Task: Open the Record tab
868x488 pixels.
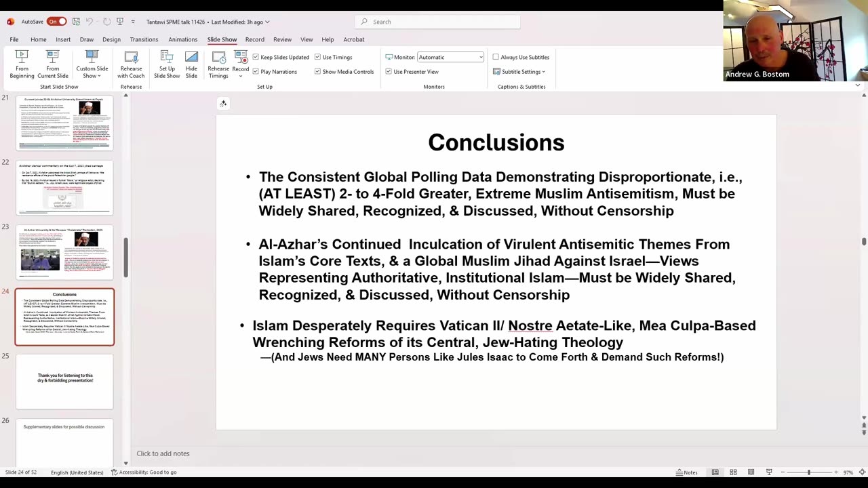Action: pyautogui.click(x=255, y=39)
